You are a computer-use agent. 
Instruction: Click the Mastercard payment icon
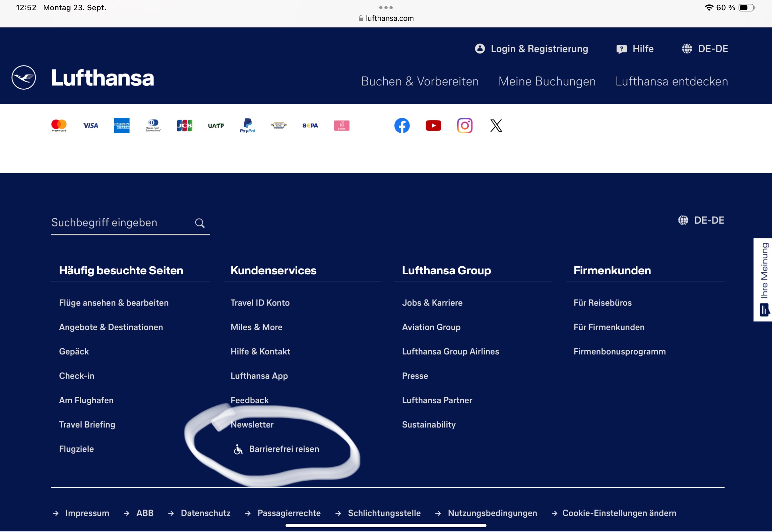(x=59, y=126)
